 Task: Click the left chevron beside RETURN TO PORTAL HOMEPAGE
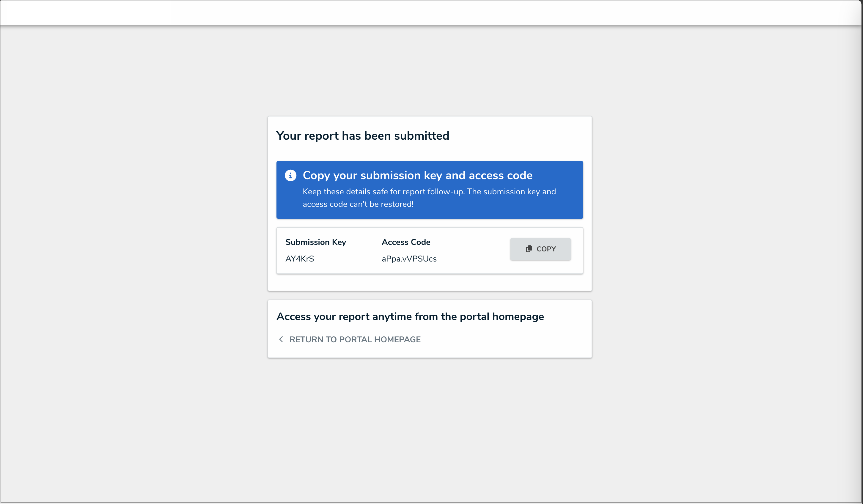(x=281, y=339)
